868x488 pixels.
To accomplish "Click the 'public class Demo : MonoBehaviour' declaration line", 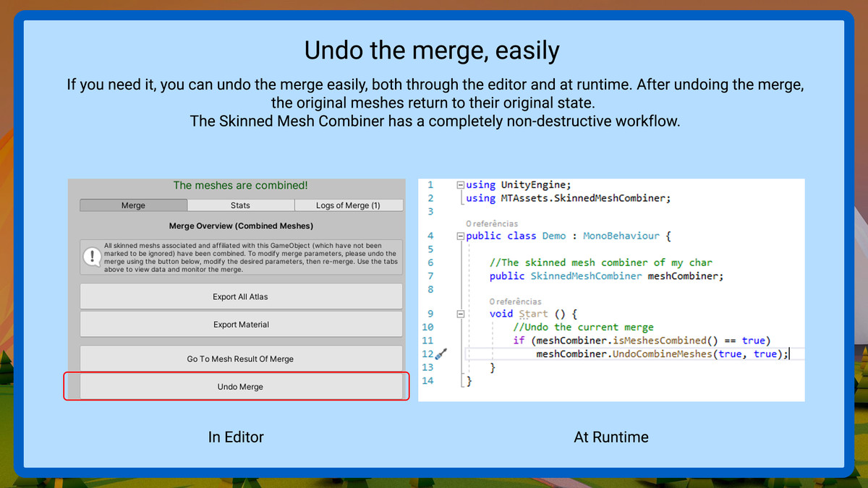I will [569, 236].
